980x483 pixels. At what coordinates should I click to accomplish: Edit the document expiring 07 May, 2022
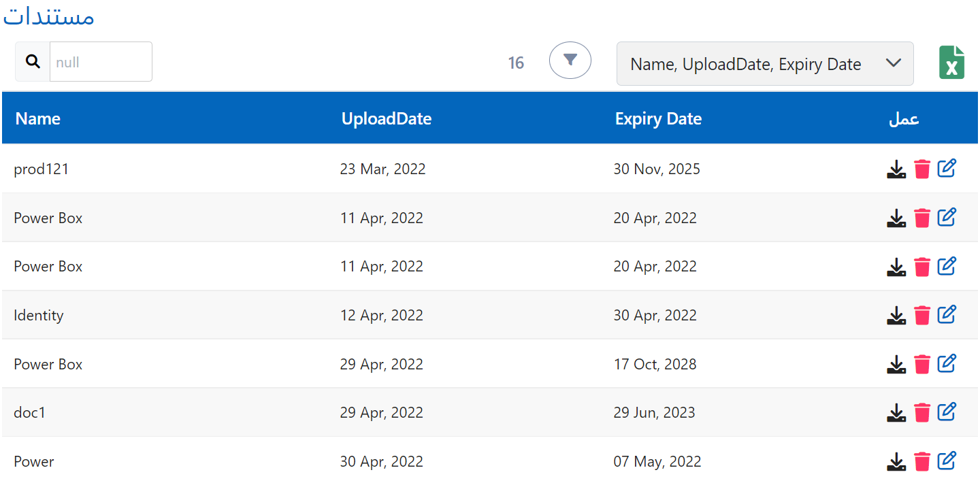[947, 461]
